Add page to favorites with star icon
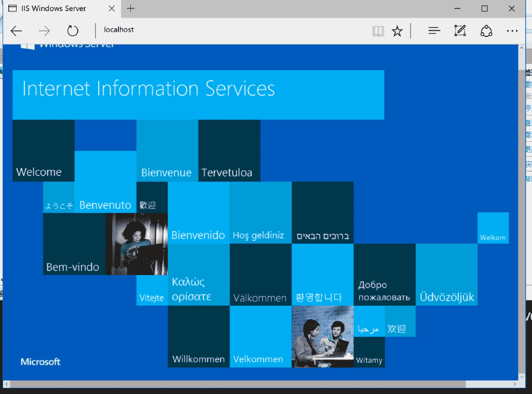 (x=397, y=31)
